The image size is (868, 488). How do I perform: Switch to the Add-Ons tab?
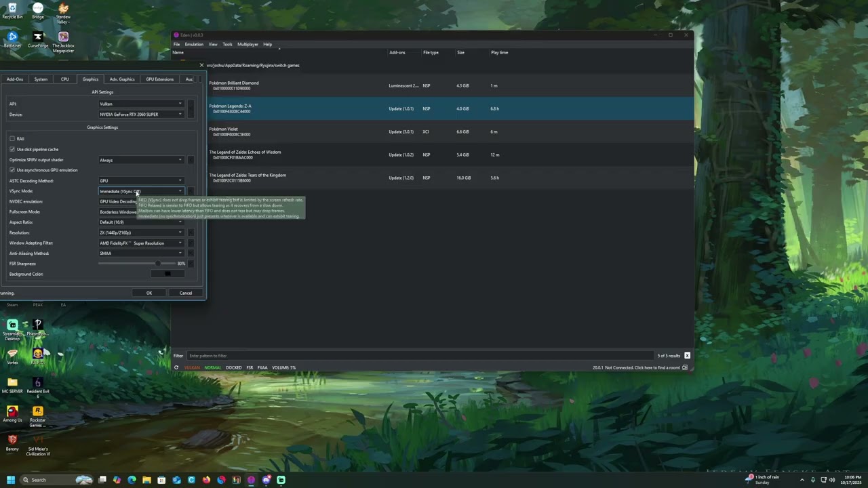pos(15,79)
